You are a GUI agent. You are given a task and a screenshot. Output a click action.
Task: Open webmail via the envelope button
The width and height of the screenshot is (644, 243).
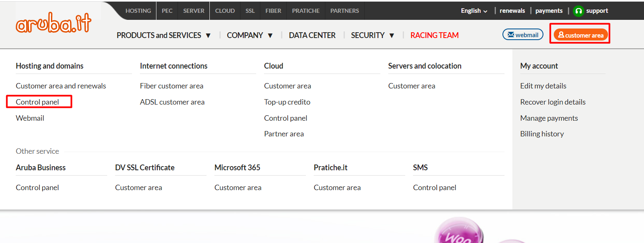coord(523,35)
